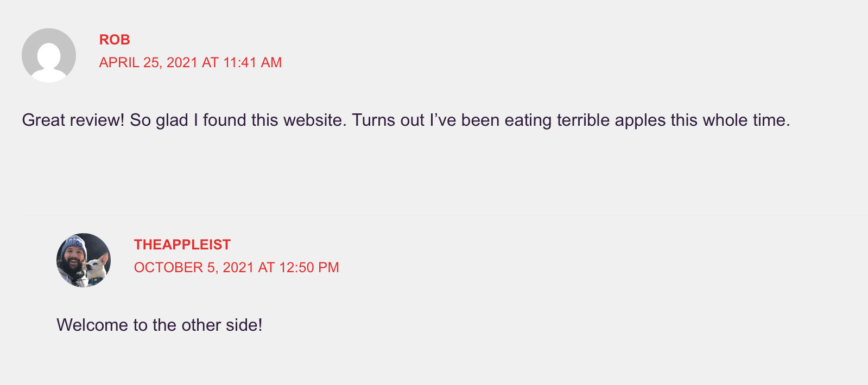
Task: Click the April 25, 2021 comment timestamp
Action: coord(190,62)
